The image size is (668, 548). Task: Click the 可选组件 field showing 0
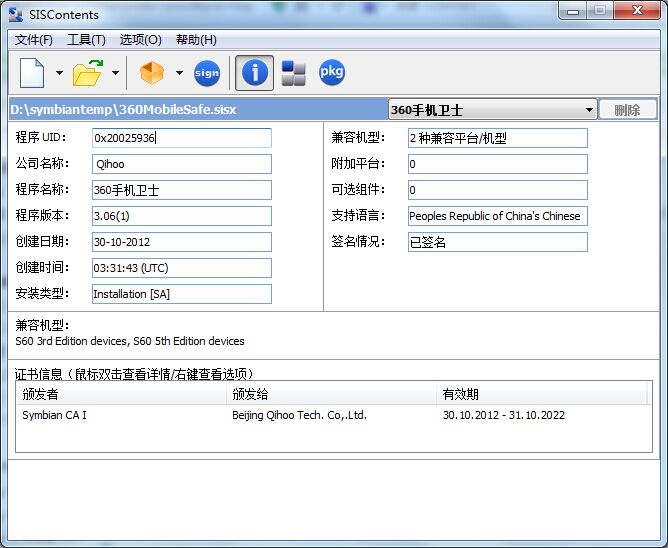tap(498, 190)
